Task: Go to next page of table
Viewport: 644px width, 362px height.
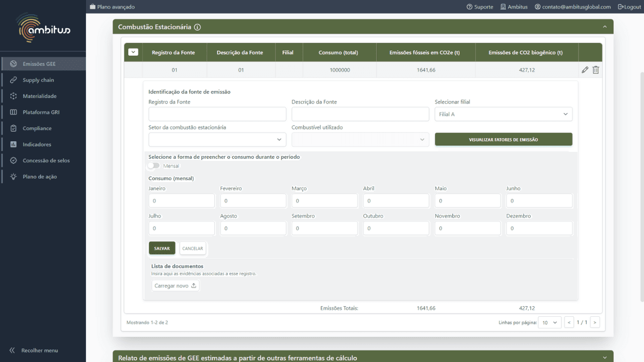Action: [595, 322]
